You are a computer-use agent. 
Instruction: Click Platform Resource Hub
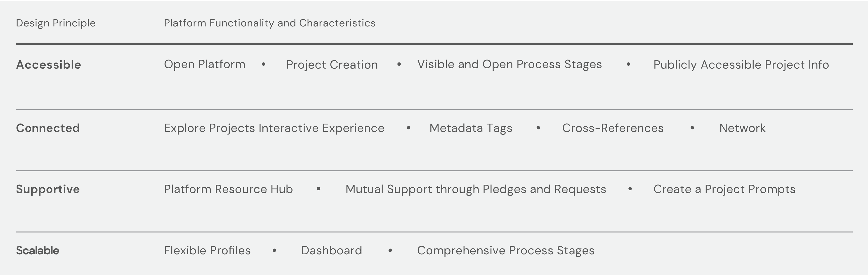(228, 189)
